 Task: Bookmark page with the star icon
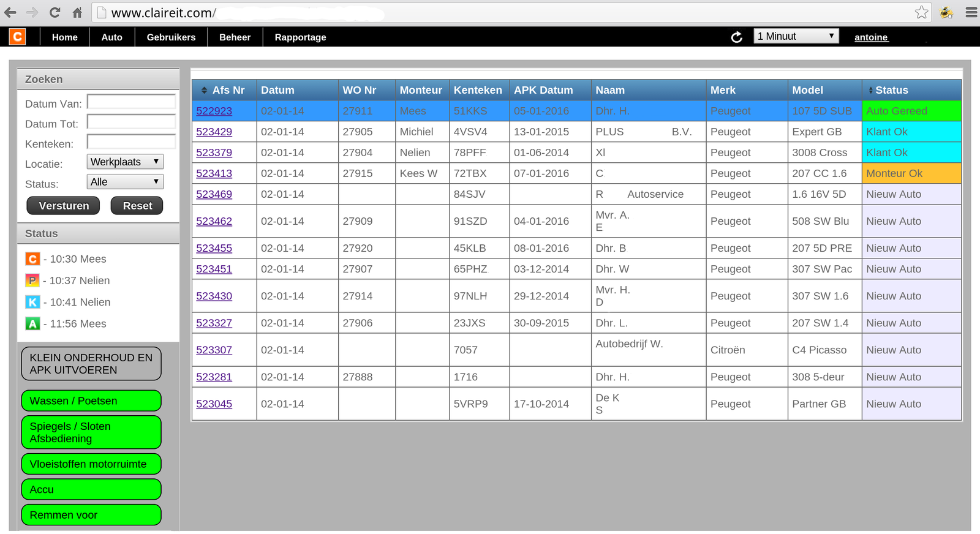[921, 12]
